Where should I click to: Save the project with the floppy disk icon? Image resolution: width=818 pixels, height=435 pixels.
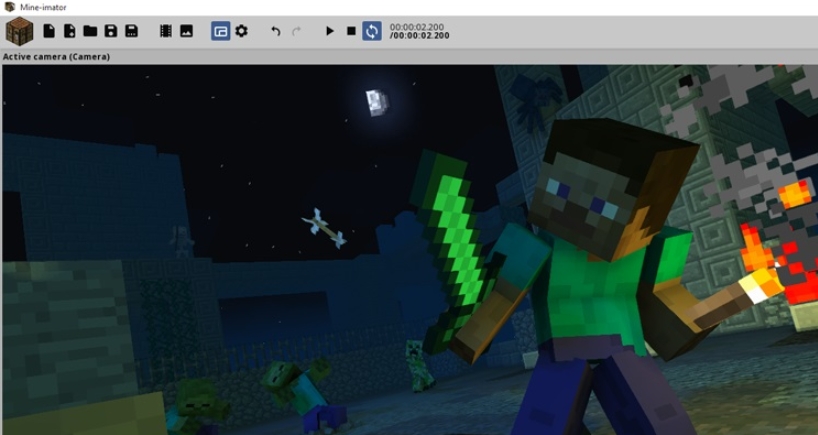(x=111, y=31)
